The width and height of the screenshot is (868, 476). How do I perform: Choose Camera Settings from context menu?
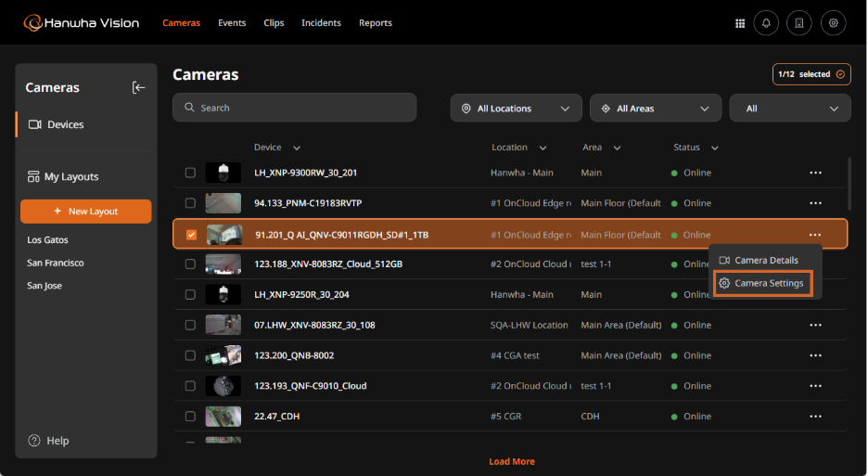click(762, 283)
